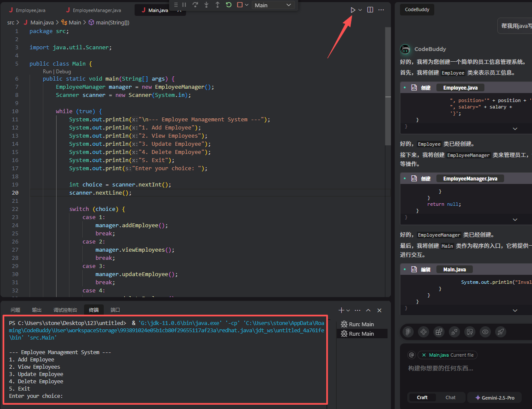Click the src breadcrumb segment

tap(11, 22)
